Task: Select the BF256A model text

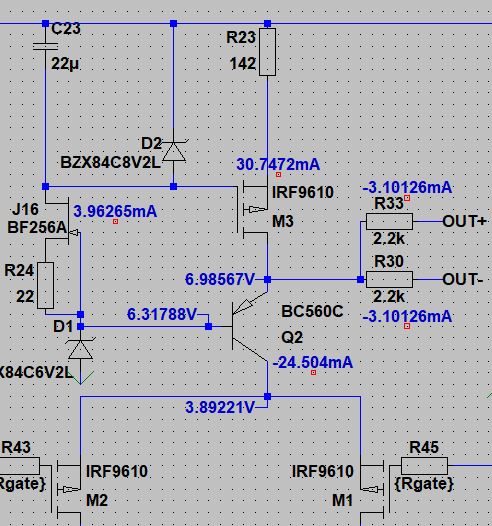Action: point(37,227)
